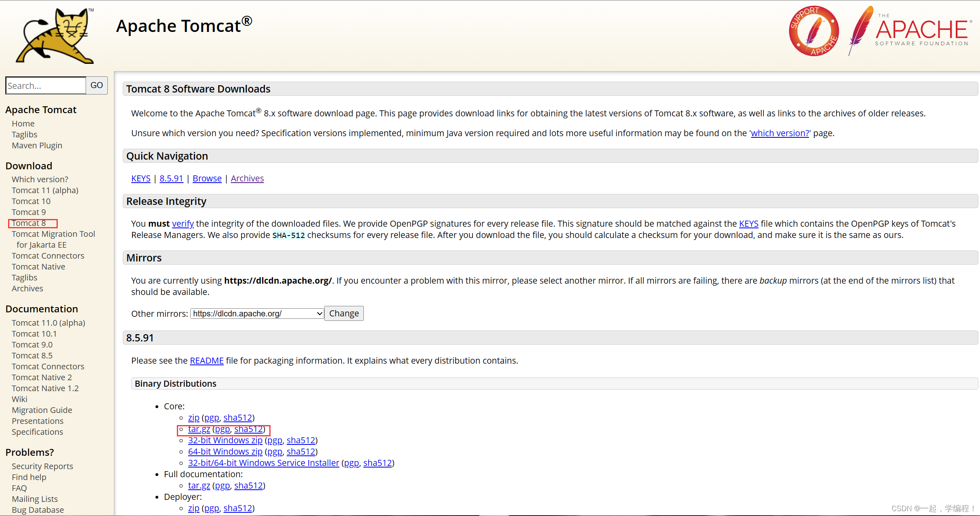Click into the Search input field
980x516 pixels.
[46, 85]
